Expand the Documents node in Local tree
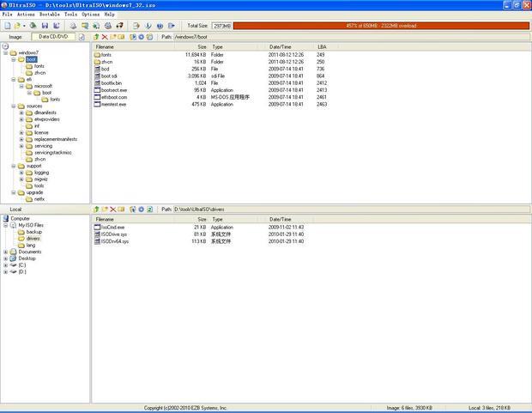Image resolution: width=532 pixels, height=413 pixels. pos(6,252)
